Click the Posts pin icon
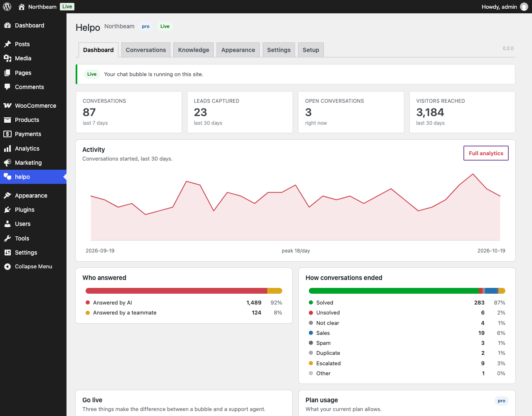Image resolution: width=532 pixels, height=416 pixels. [7, 44]
